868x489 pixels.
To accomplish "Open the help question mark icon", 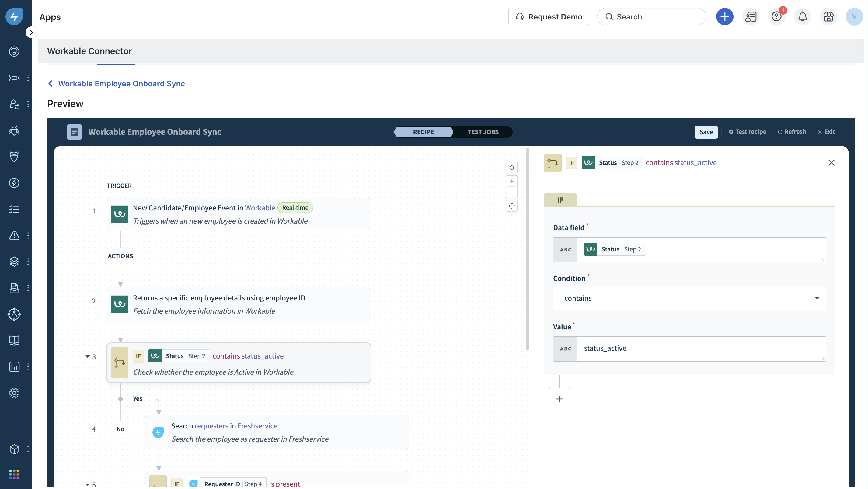I will click(776, 17).
